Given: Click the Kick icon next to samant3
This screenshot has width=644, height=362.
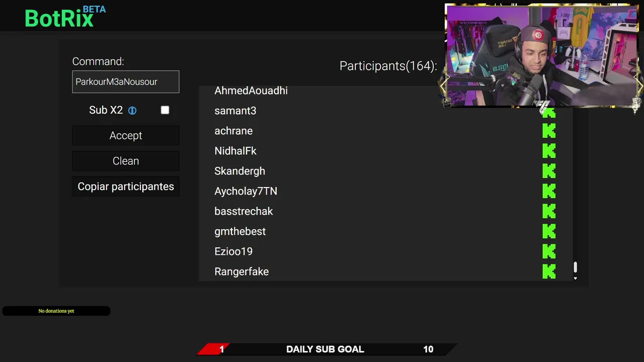Looking at the screenshot, I should pos(549,113).
